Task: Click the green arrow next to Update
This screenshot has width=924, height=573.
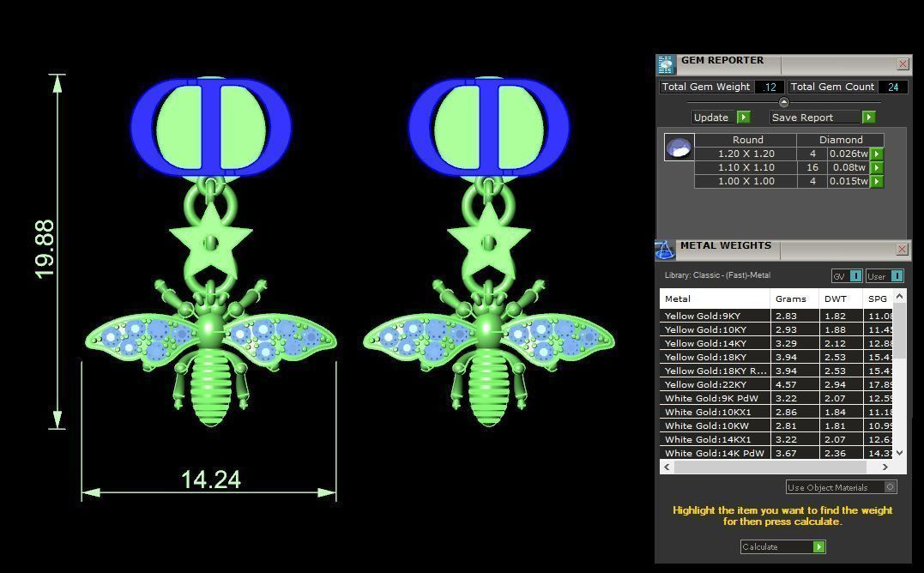Action: point(744,118)
